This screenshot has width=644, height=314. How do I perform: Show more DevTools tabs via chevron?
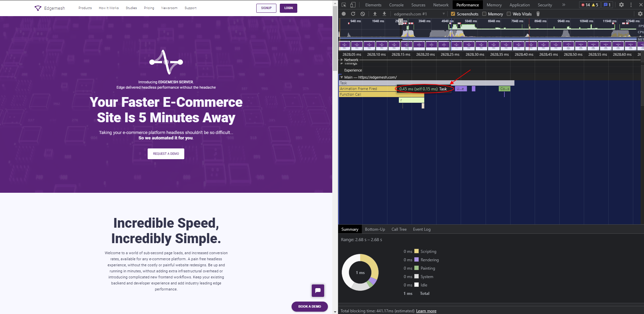click(x=564, y=5)
